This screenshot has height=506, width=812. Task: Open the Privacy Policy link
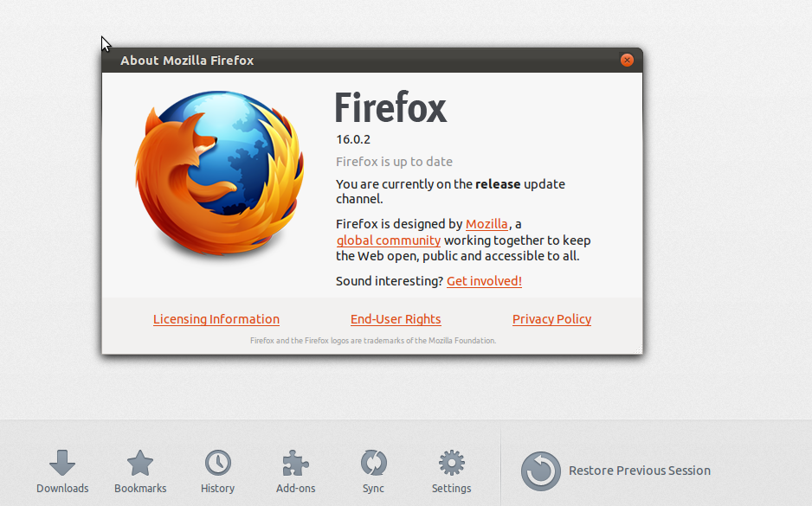[x=551, y=319]
